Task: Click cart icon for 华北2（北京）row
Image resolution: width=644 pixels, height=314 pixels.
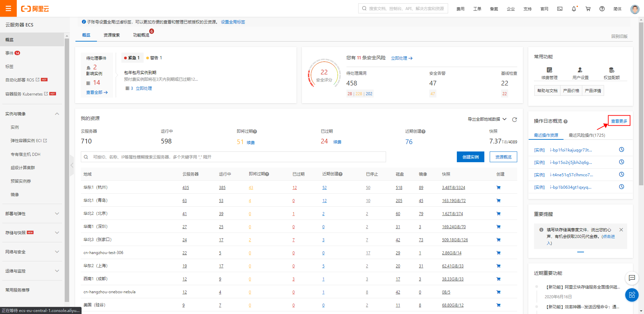Action: click(498, 214)
